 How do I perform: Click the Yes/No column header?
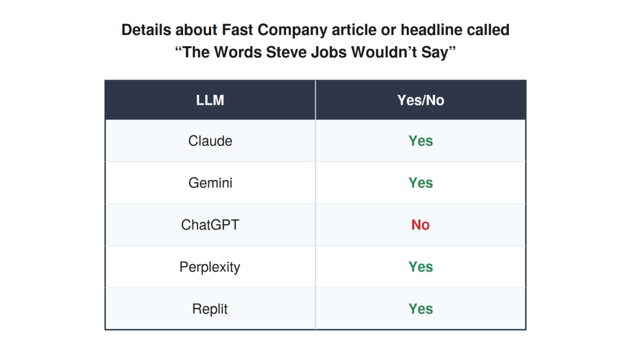click(x=420, y=100)
